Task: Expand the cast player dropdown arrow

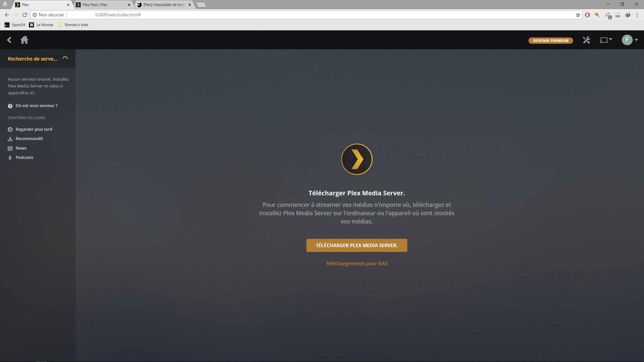Action: [611, 39]
